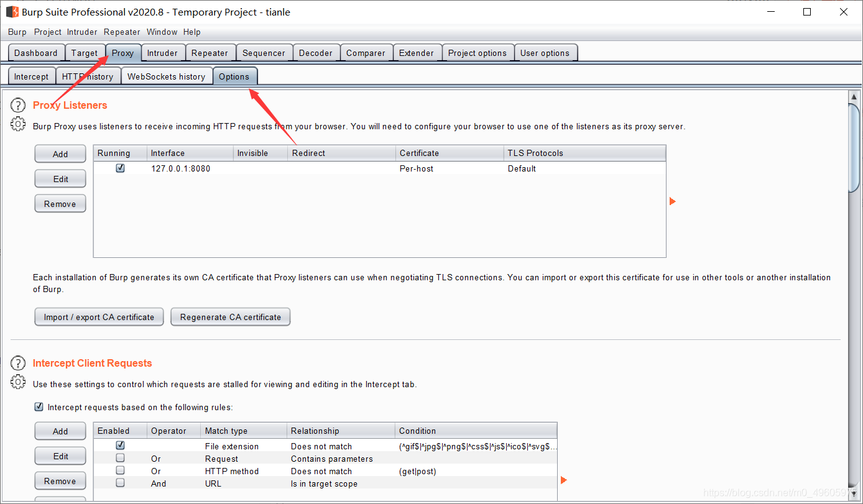This screenshot has height=504, width=863.
Task: Select the Options sub-tab
Action: (234, 76)
